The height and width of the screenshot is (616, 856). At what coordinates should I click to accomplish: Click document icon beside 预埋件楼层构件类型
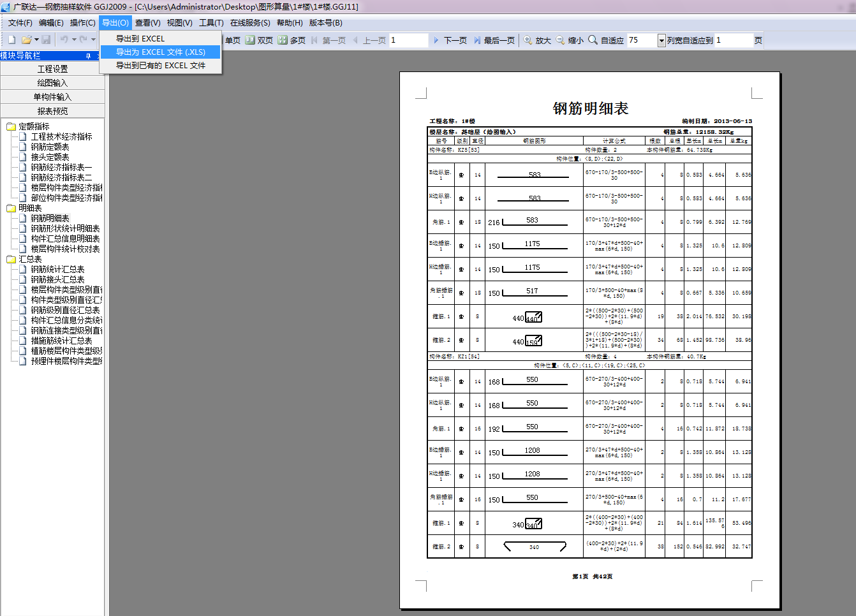click(x=23, y=361)
